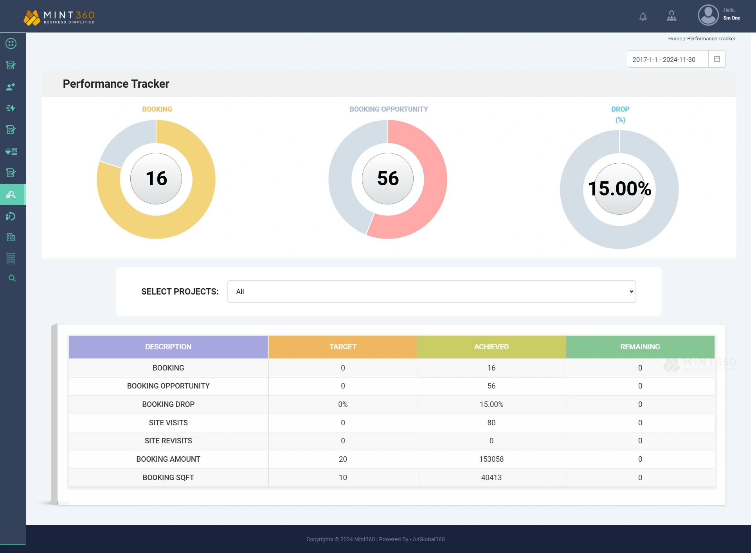Open the notifications bell icon

pos(643,16)
